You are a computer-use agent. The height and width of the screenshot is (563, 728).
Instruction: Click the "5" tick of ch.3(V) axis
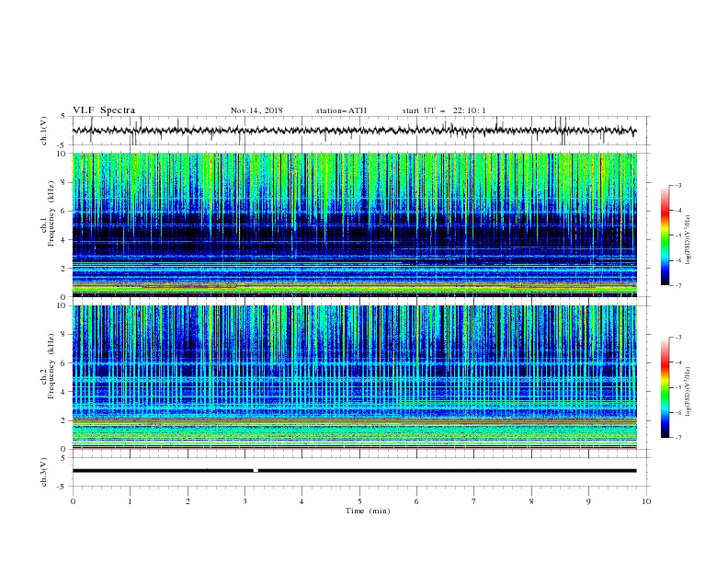[63, 458]
